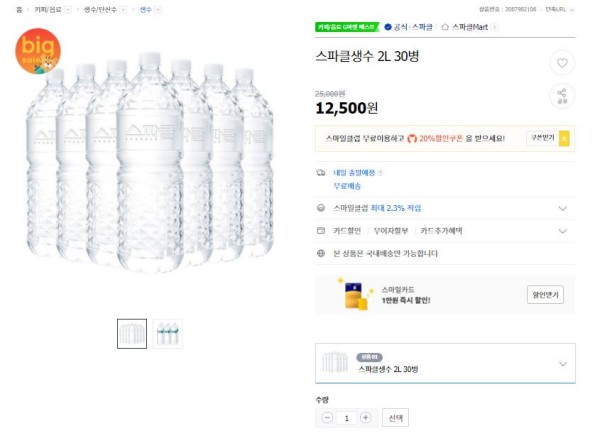This screenshot has height=436, width=600.
Task: Click the minus icon to decrease quantity
Action: [327, 418]
